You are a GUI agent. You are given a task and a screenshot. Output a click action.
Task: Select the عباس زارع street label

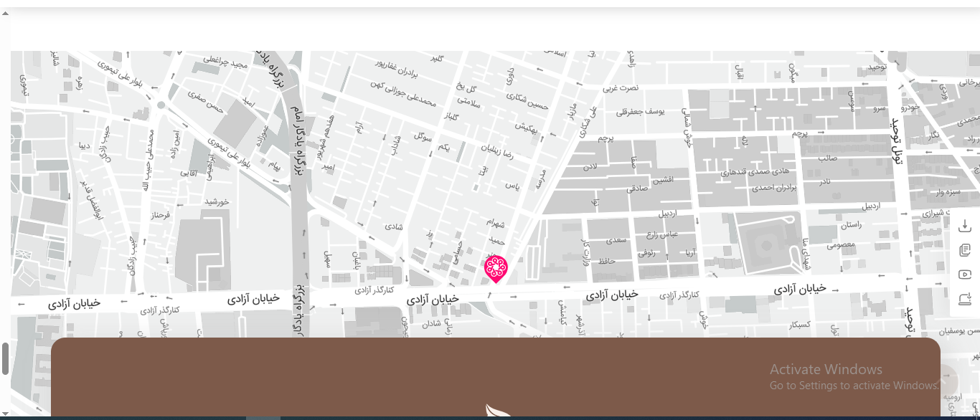pyautogui.click(x=662, y=234)
